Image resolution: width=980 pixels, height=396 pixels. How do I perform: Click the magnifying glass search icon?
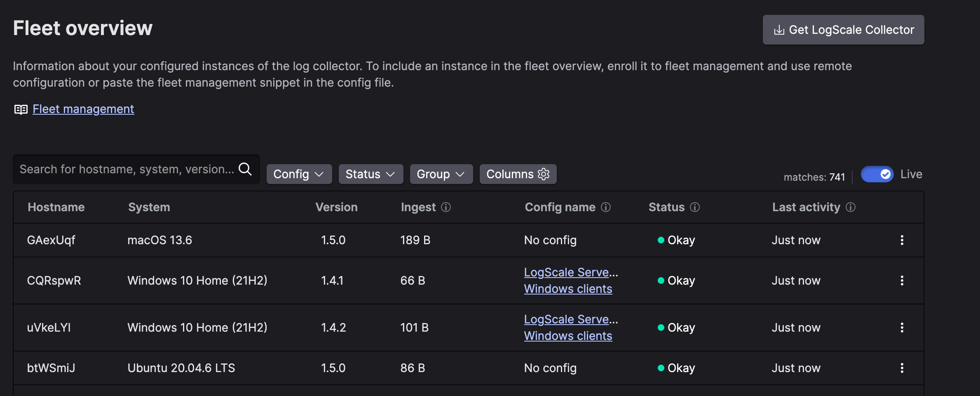pos(246,169)
